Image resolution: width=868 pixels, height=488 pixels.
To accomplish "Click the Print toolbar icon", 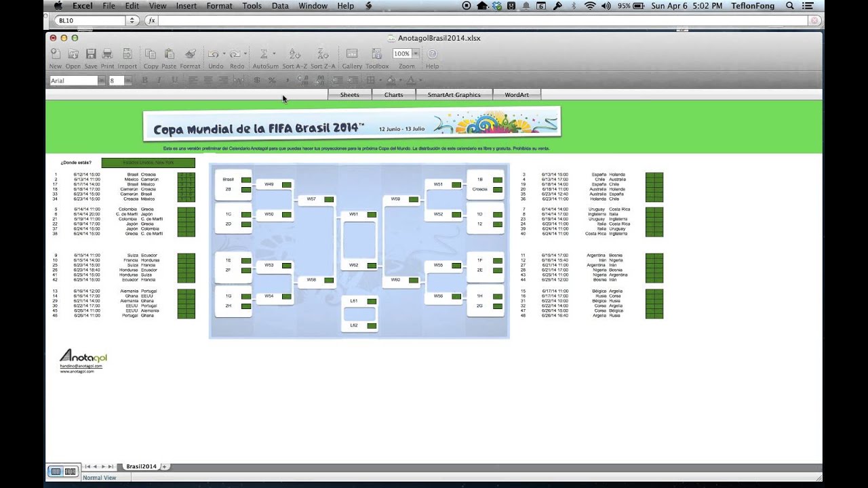I will pos(107,54).
